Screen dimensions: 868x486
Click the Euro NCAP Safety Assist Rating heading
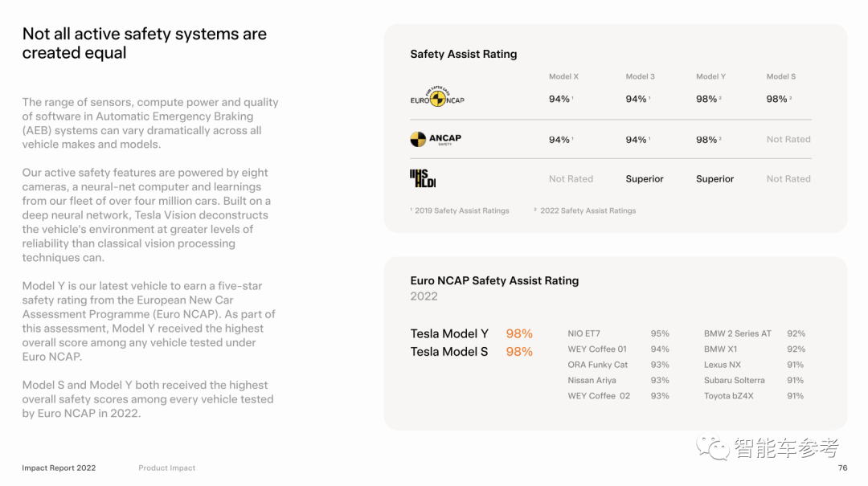pos(494,280)
